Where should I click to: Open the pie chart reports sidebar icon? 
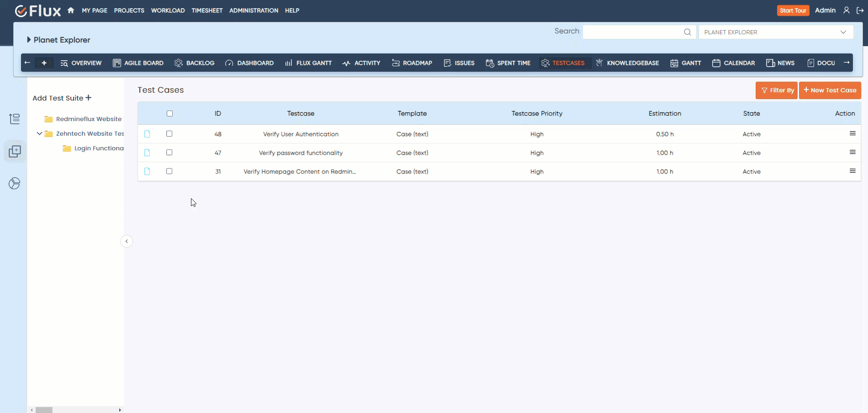pyautogui.click(x=15, y=184)
